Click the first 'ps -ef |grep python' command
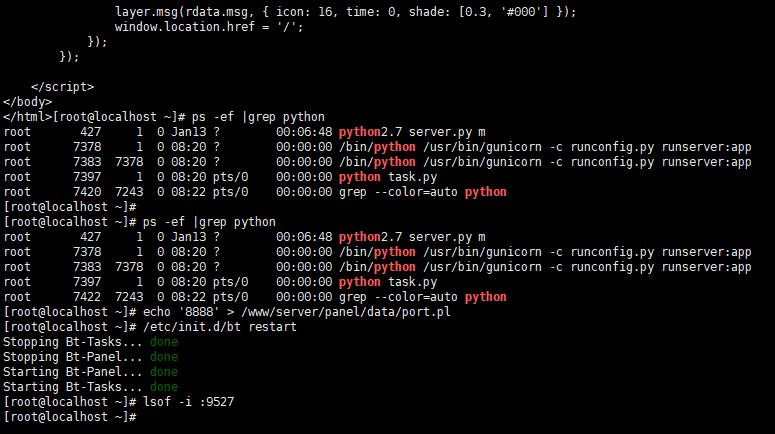The image size is (775, 434). coord(258,117)
